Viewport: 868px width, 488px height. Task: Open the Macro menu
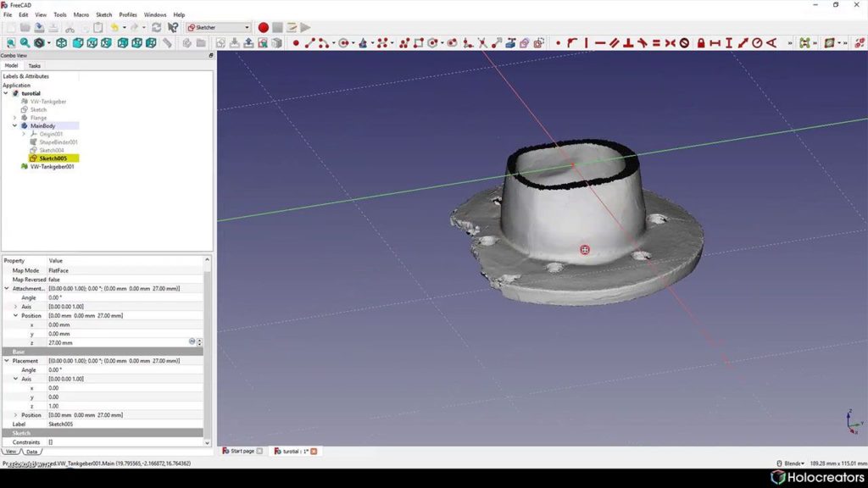click(81, 15)
